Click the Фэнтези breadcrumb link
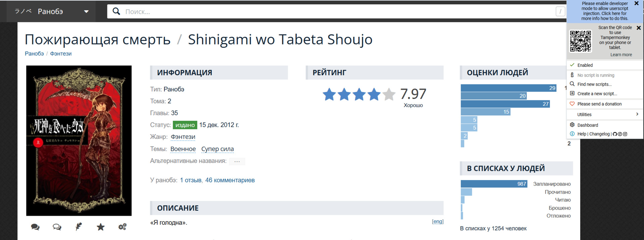This screenshot has width=644, height=240. pyautogui.click(x=61, y=54)
